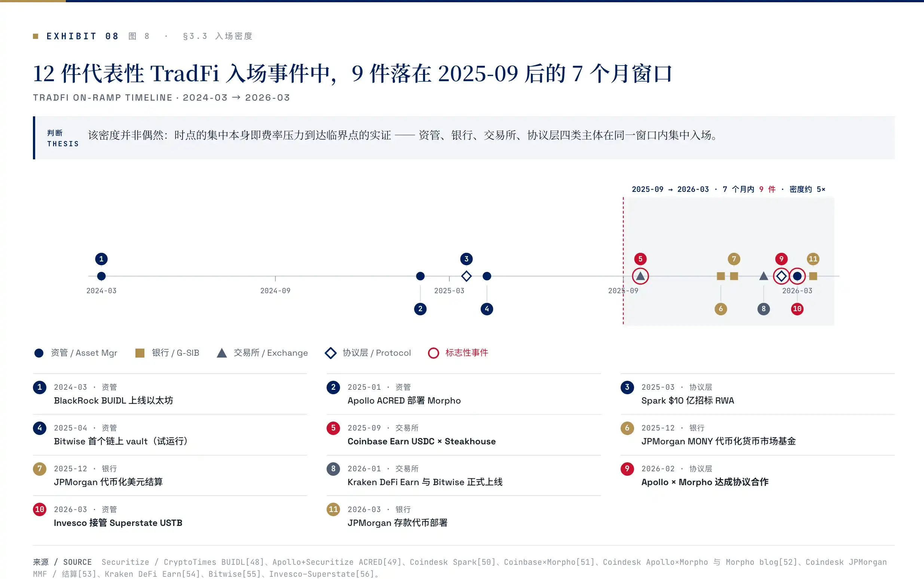The height and width of the screenshot is (579, 924).
Task: Select the circled triangle marker at 2025-09
Action: tap(640, 276)
